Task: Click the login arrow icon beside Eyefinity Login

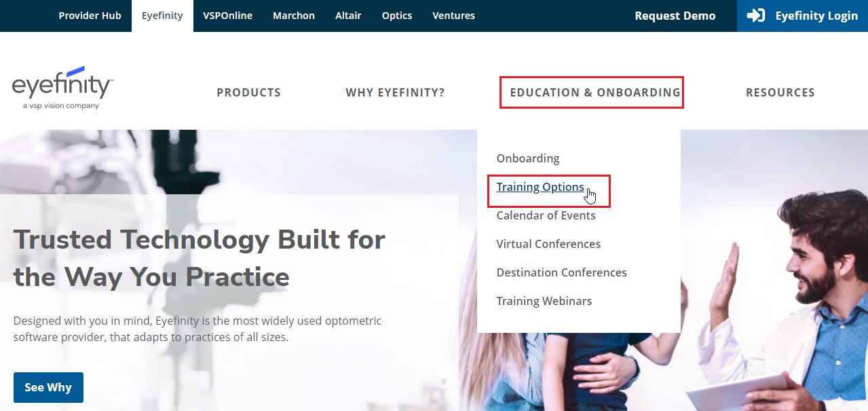Action: (x=755, y=16)
